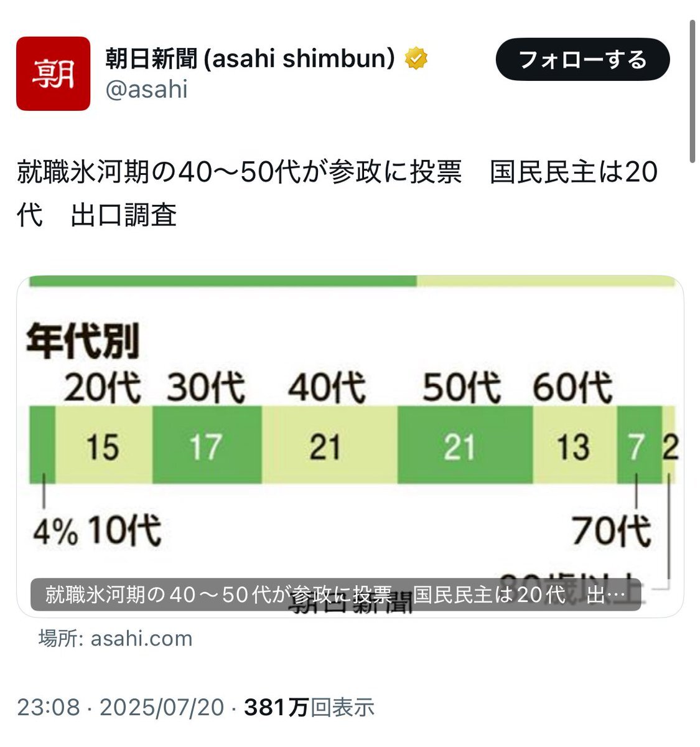Image resolution: width=700 pixels, height=747 pixels.
Task: Click the 30代 green segment showing 17
Action: click(x=207, y=445)
